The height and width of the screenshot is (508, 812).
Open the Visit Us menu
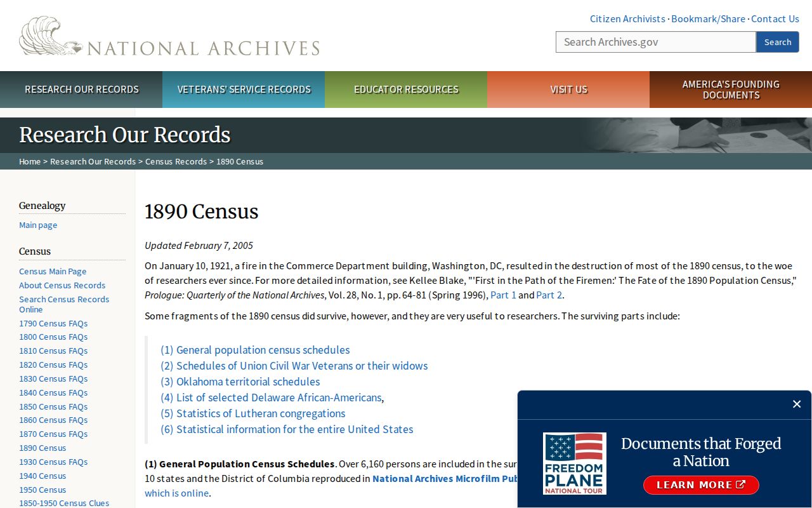(x=568, y=90)
